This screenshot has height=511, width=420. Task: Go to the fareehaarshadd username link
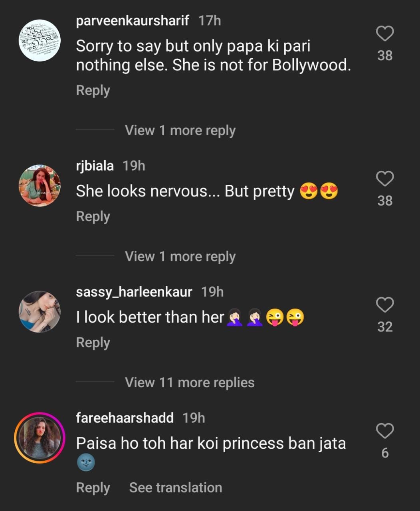(x=125, y=418)
